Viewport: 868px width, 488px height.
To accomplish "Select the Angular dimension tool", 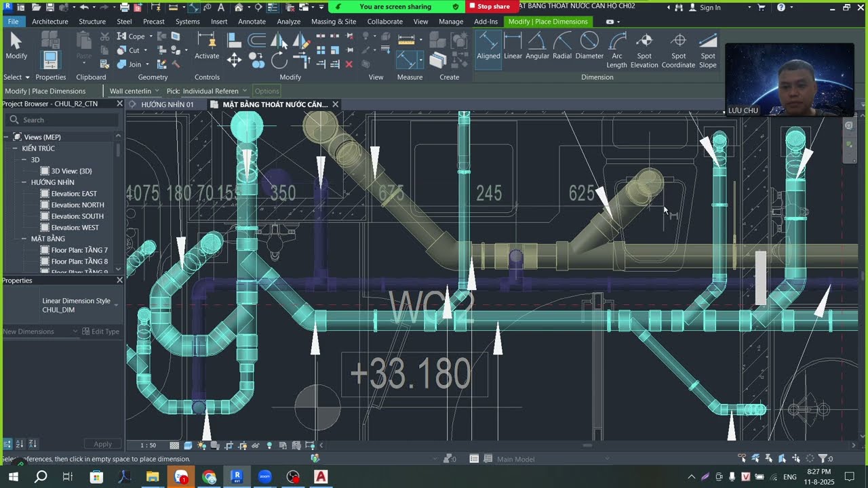I will 537,47.
